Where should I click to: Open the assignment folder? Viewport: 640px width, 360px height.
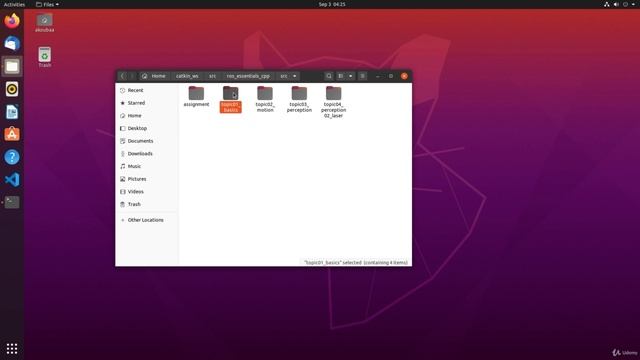coord(196,96)
